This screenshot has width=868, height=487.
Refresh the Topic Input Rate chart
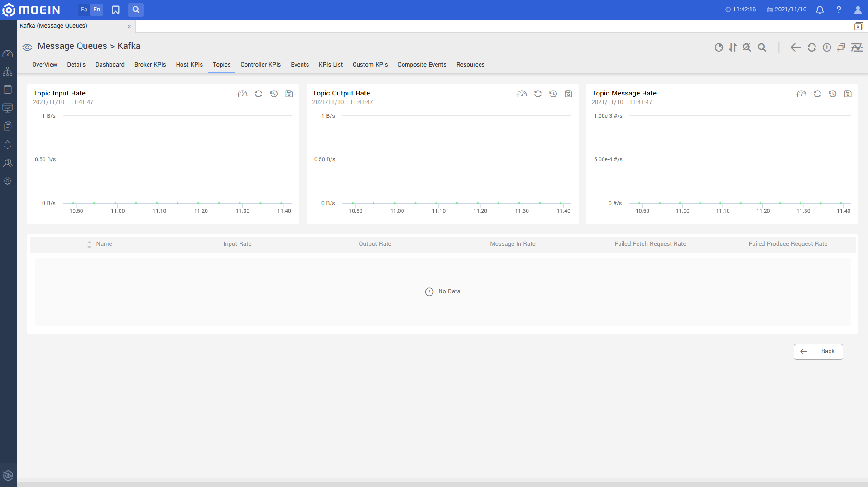coord(259,94)
